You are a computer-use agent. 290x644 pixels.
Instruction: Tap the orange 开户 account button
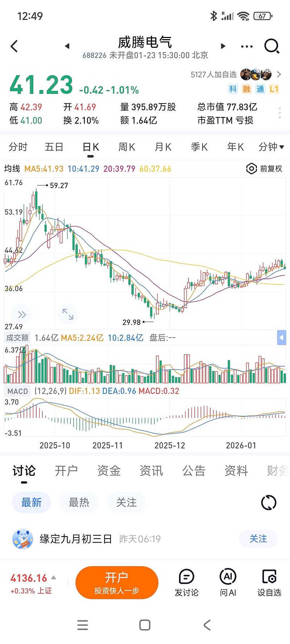117,583
